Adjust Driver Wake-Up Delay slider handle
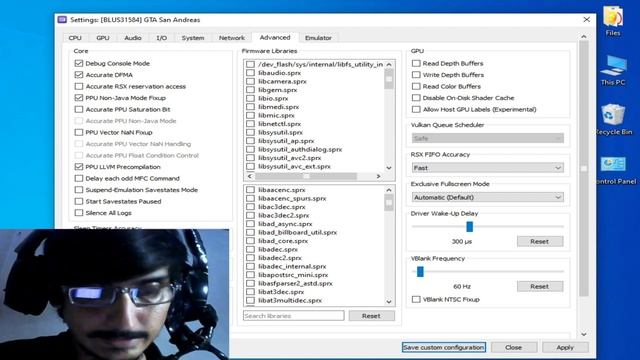The image size is (640, 360). (x=469, y=227)
